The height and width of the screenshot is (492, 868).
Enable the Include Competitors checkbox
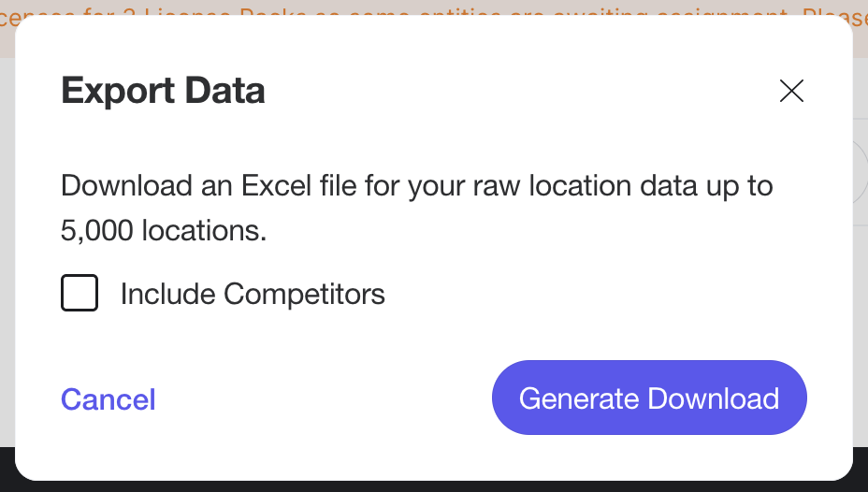pos(80,293)
